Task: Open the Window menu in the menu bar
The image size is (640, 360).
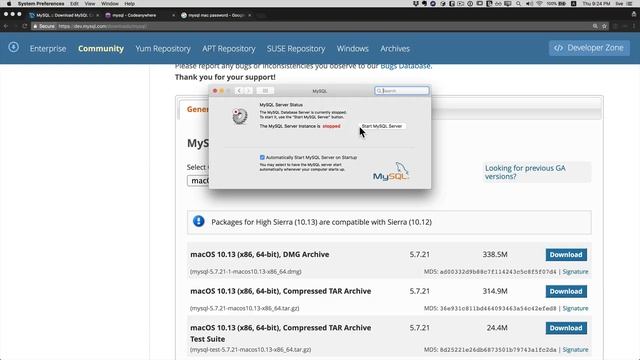Action: click(110, 3)
